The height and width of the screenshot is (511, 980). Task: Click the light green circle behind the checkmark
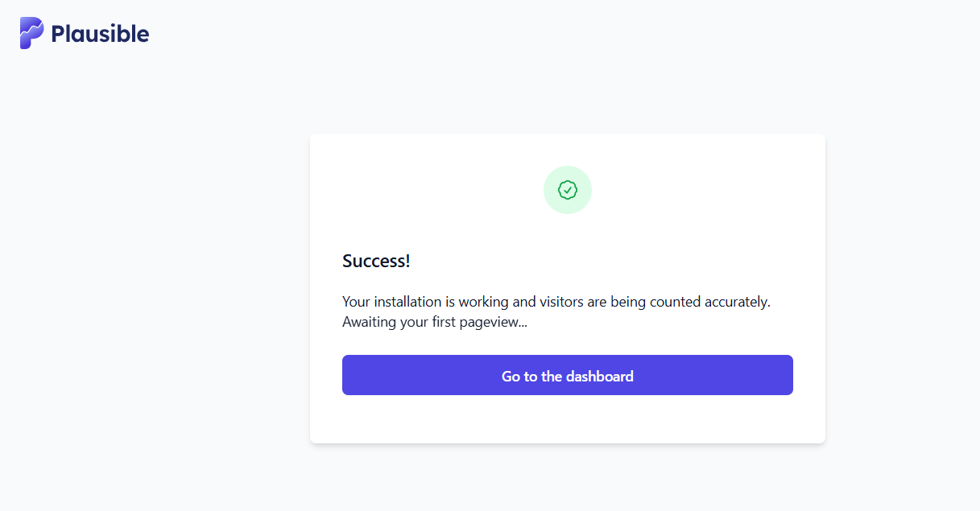[568, 190]
